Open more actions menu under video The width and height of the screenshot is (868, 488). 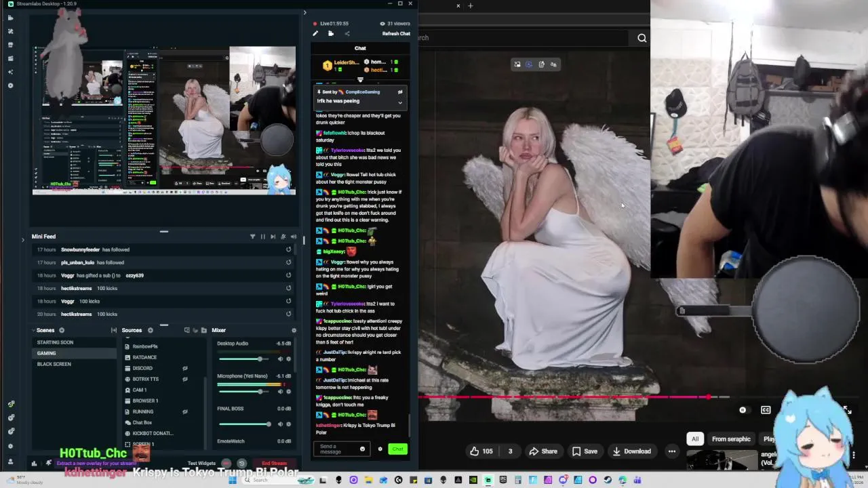[672, 451]
